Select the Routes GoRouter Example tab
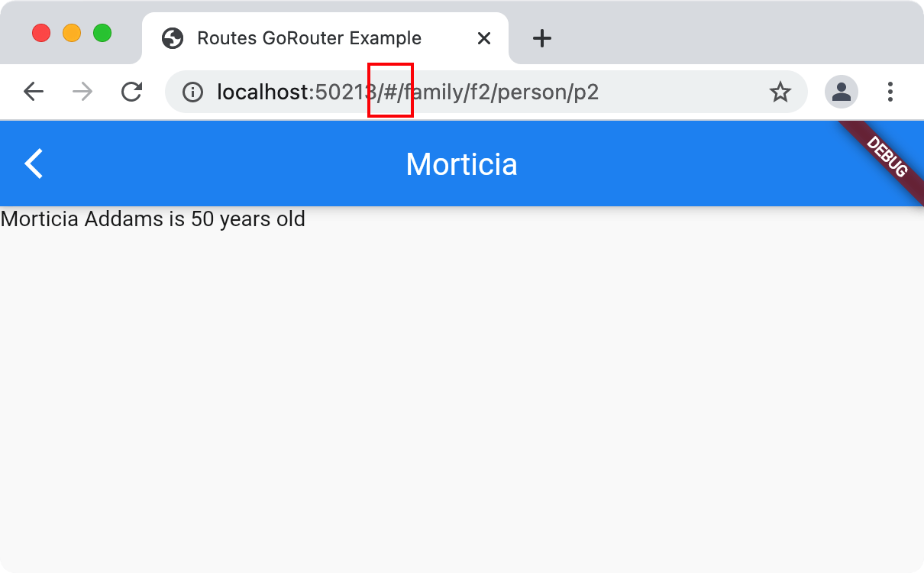 [x=309, y=37]
